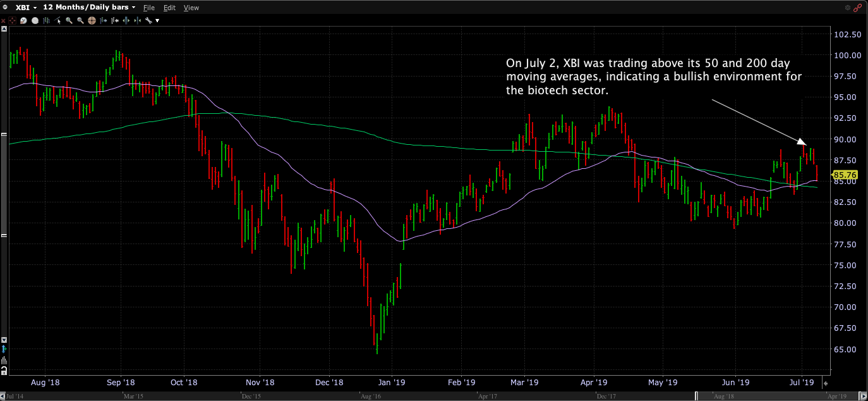The height and width of the screenshot is (401, 868).
Task: Click the red X remove icon in toolbar
Action: 3,20
